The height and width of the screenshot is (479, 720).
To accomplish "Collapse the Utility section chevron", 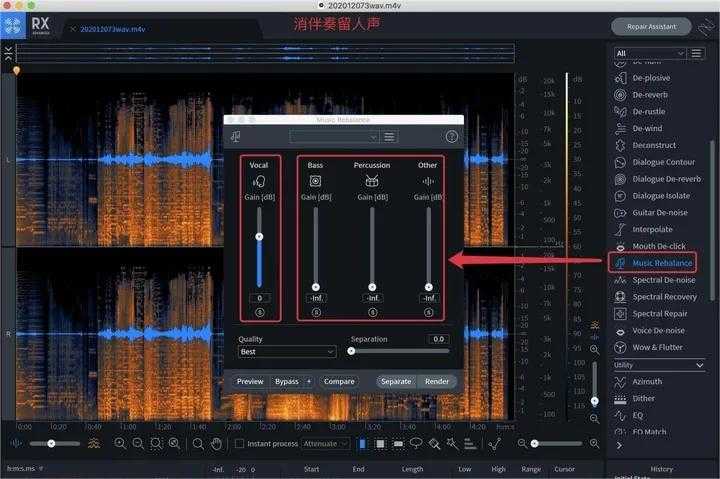I will click(699, 365).
